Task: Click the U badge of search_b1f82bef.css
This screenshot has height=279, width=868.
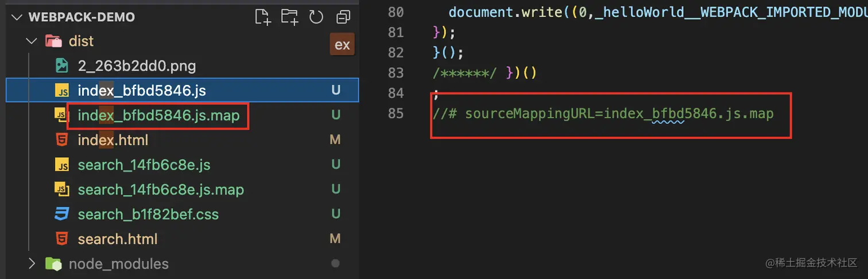Action: (x=336, y=214)
